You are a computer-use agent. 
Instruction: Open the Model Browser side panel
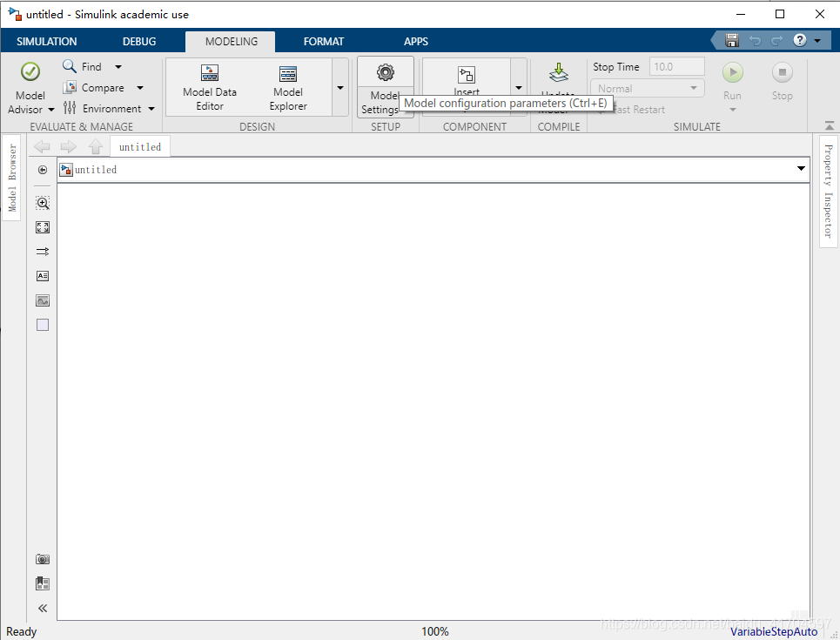pos(12,178)
